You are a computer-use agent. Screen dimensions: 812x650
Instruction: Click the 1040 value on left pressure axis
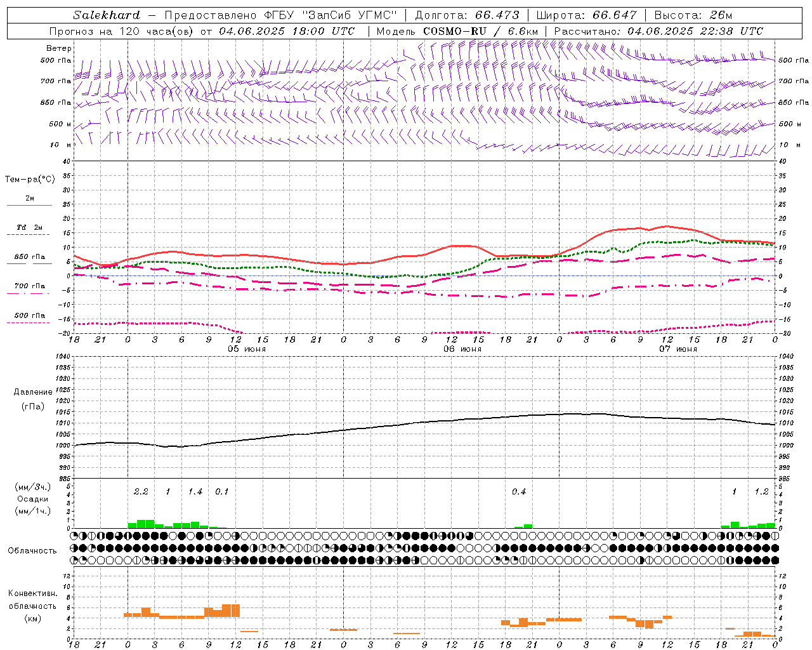point(64,357)
